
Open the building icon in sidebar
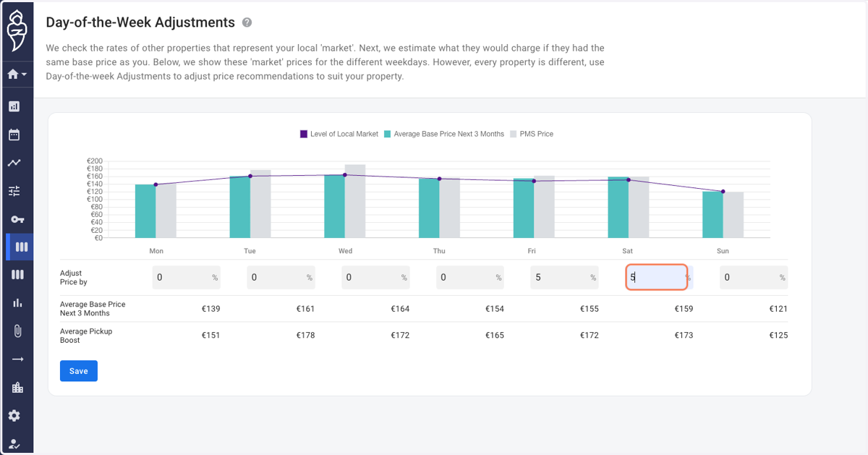click(17, 388)
